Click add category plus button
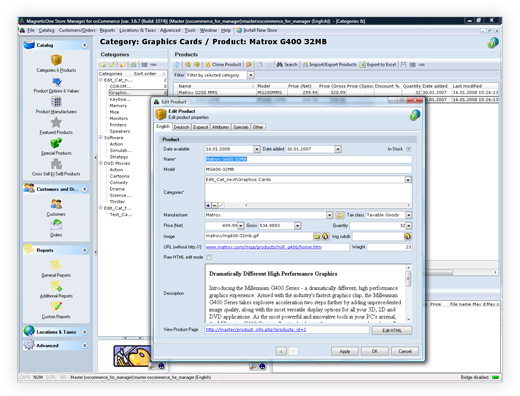 click(208, 205)
